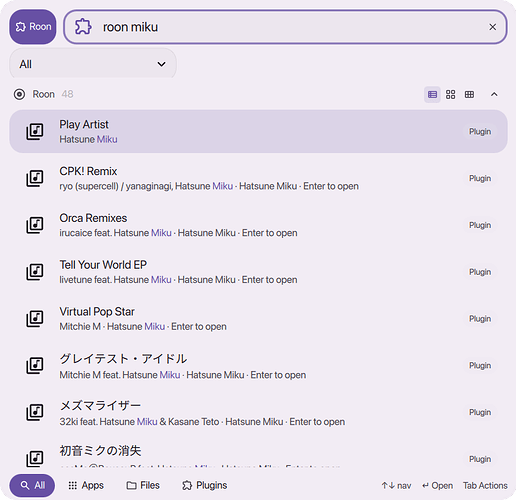Click the Orca Remixes music icon
516x500 pixels.
tap(35, 225)
